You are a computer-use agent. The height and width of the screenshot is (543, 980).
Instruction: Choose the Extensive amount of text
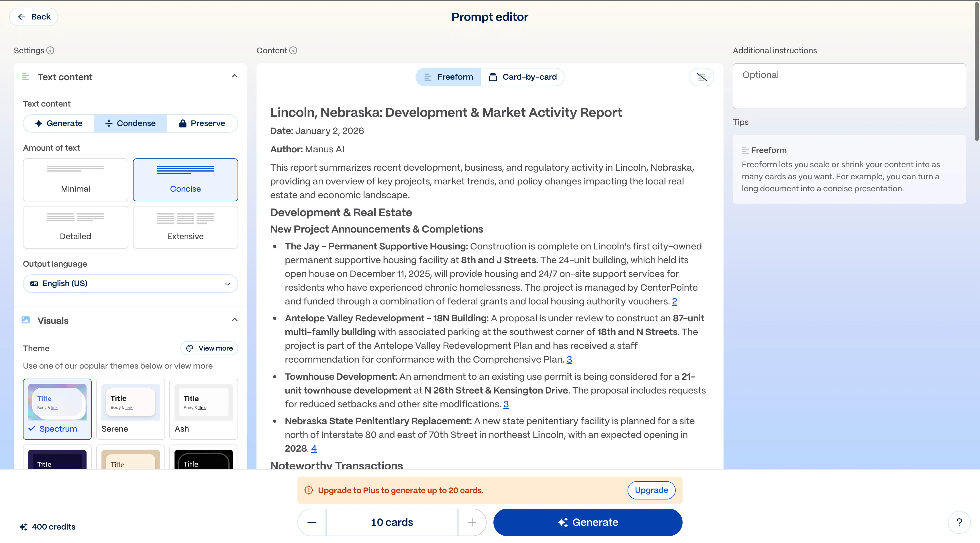click(x=185, y=227)
